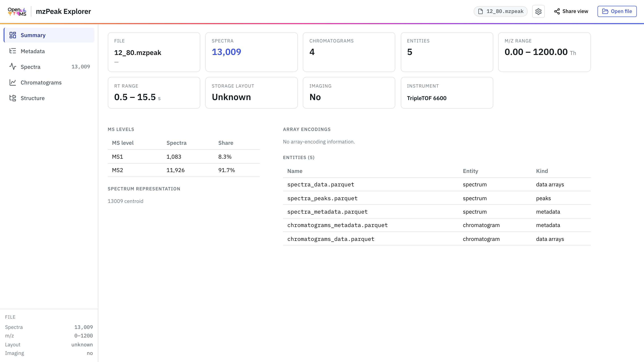Click No array-encoding information text
644x362 pixels.
(319, 142)
